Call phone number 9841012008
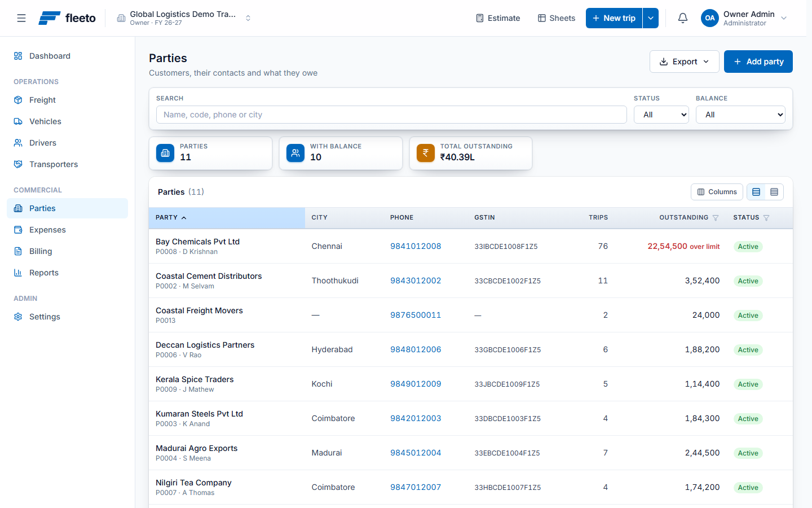The width and height of the screenshot is (812, 508). click(x=416, y=246)
